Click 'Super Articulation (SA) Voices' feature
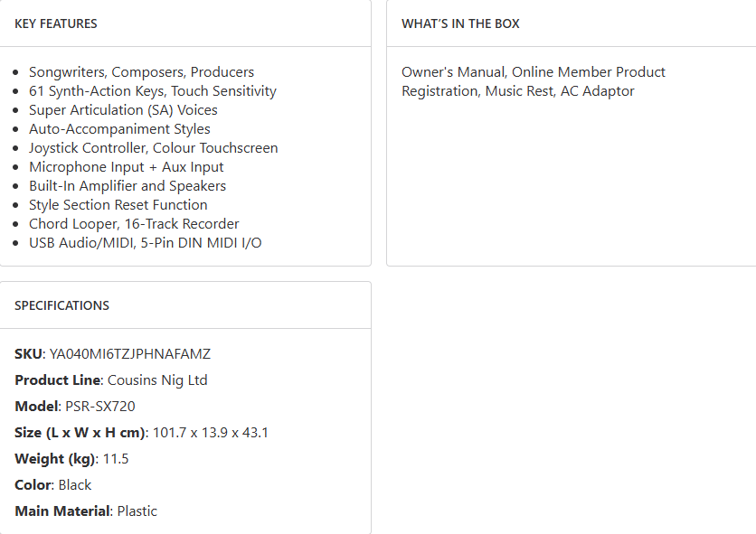Screen dimensions: 756x534 pos(123,110)
